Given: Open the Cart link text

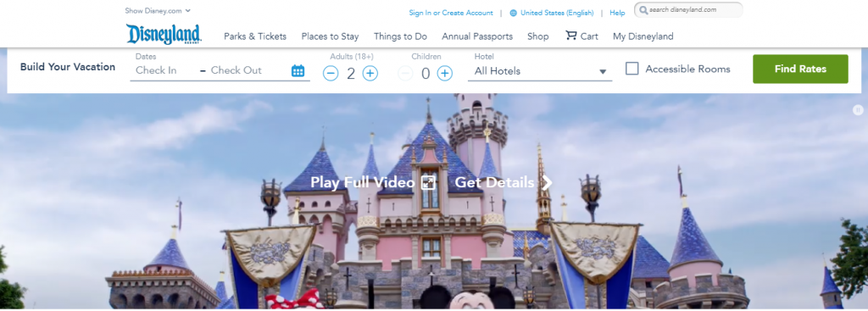Looking at the screenshot, I should tap(589, 36).
